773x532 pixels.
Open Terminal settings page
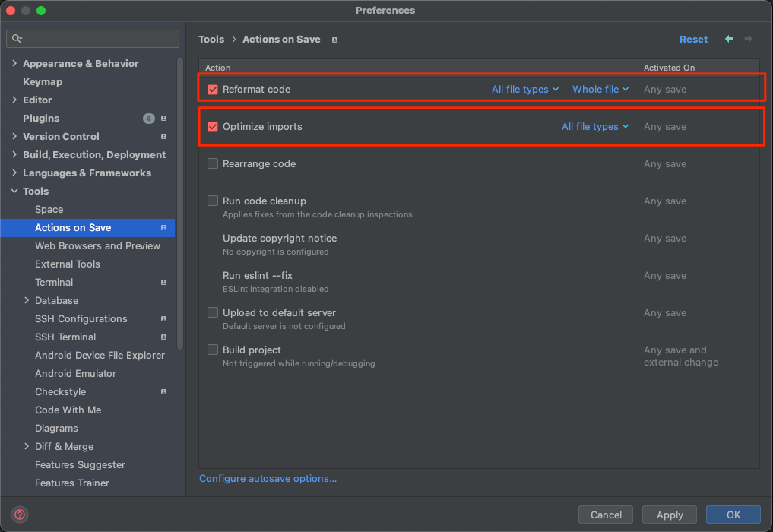click(x=54, y=283)
